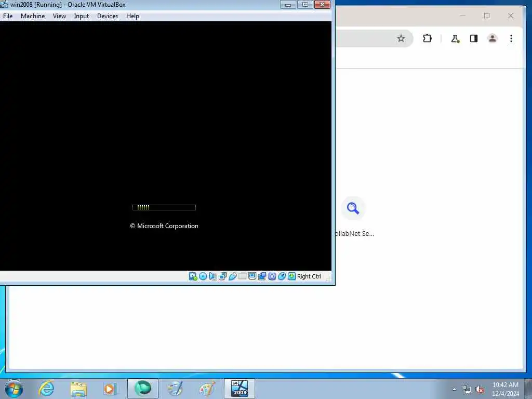Image resolution: width=532 pixels, height=399 pixels.
Task: Open the View menu in VirtualBox
Action: 59,16
